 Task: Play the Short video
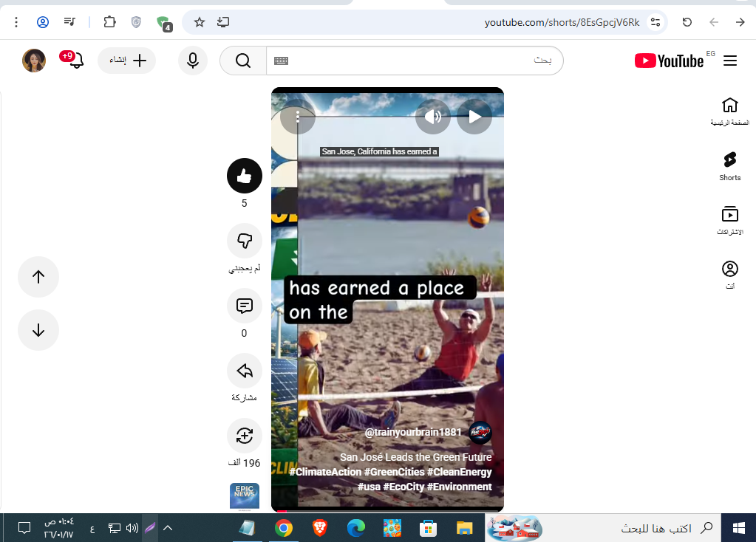pos(474,117)
